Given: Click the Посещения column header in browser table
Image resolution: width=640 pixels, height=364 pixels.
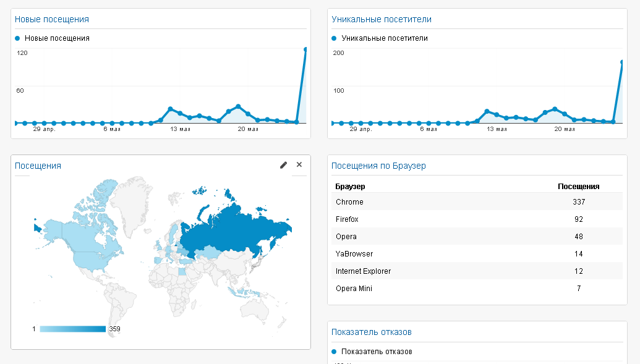Looking at the screenshot, I should [578, 187].
